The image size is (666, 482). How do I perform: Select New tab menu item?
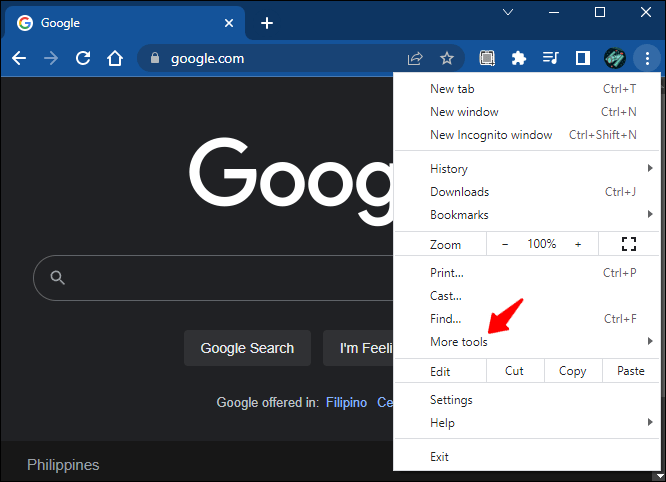(x=527, y=89)
